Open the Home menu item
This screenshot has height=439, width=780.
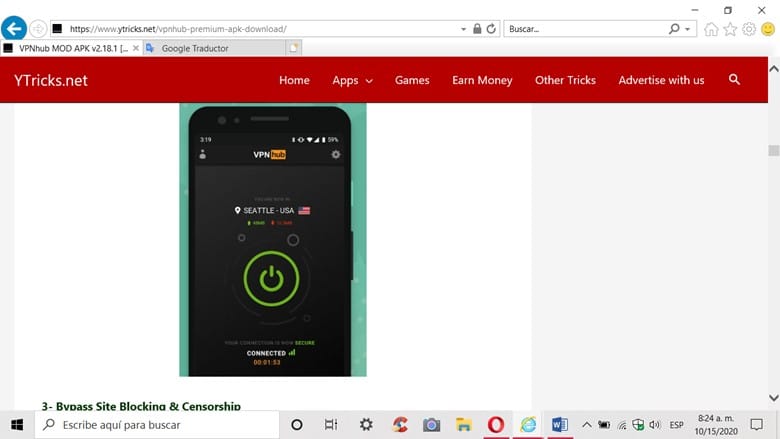[294, 80]
